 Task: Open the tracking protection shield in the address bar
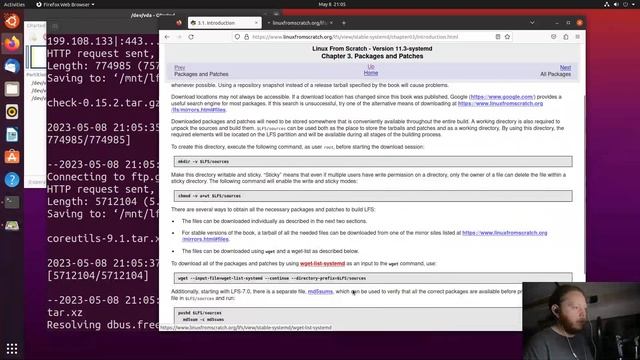click(x=237, y=37)
